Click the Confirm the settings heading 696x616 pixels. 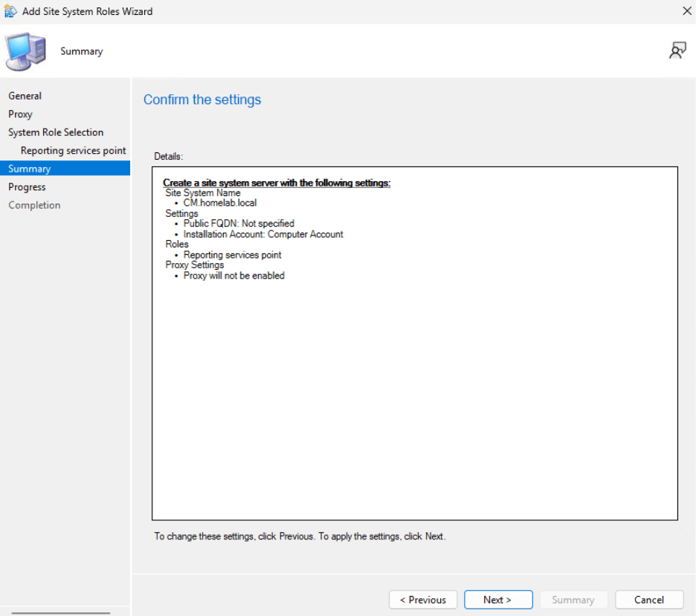click(202, 100)
